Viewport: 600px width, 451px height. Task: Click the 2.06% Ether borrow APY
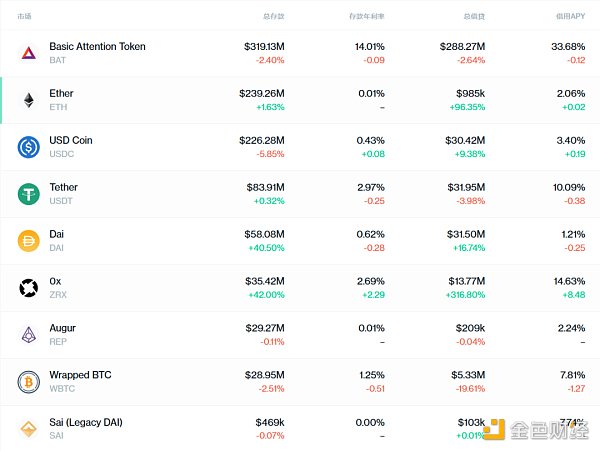point(571,94)
